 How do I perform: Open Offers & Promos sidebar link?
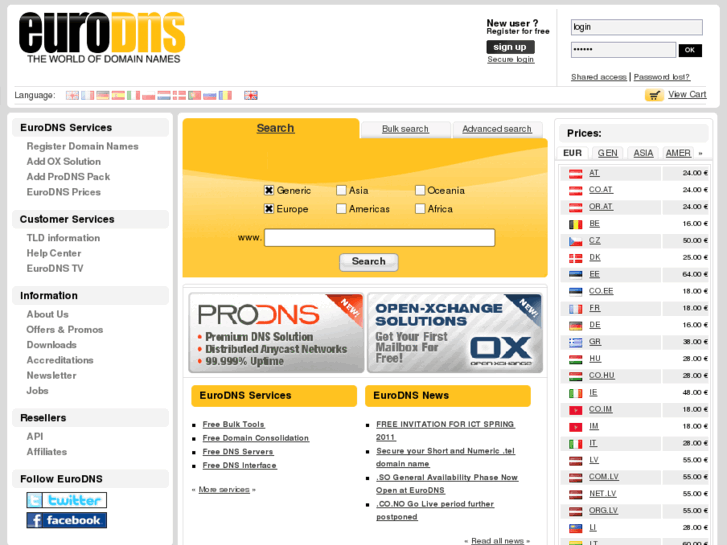(64, 330)
